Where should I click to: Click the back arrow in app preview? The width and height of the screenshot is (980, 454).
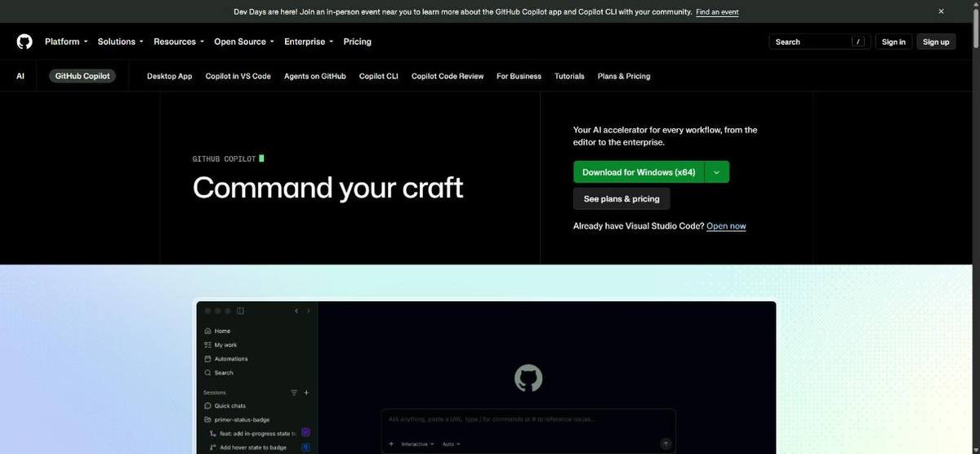pyautogui.click(x=296, y=311)
